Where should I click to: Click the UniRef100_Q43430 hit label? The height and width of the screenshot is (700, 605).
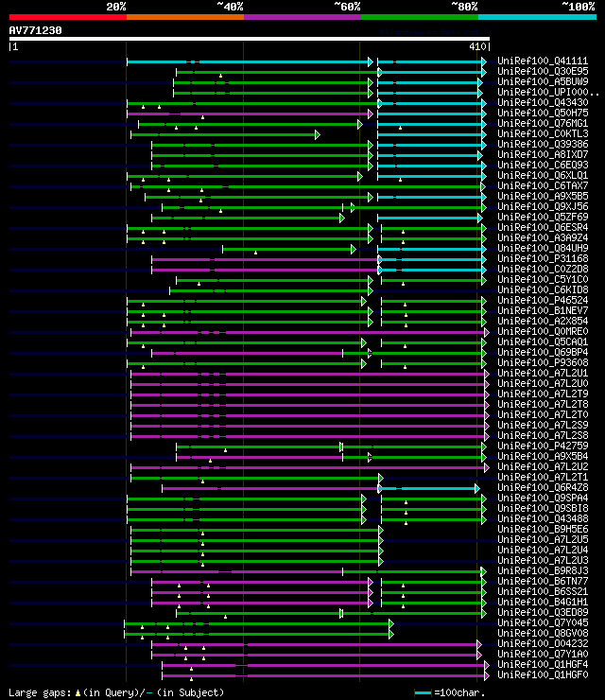click(543, 102)
